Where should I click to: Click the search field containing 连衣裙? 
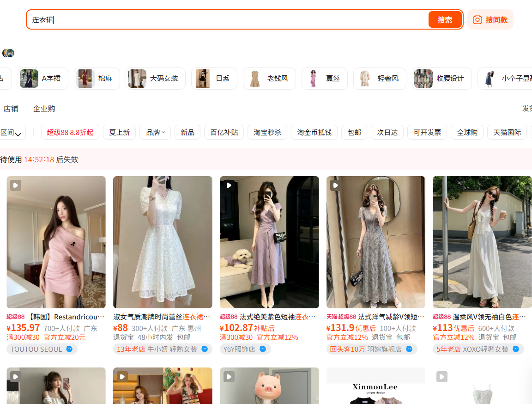[227, 20]
